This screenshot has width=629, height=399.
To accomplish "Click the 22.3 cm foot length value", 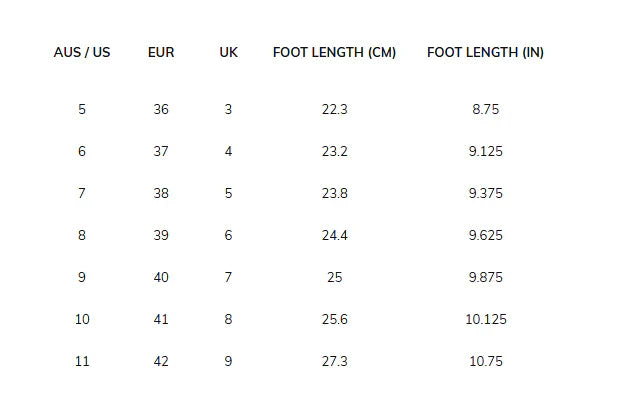I will click(335, 109).
